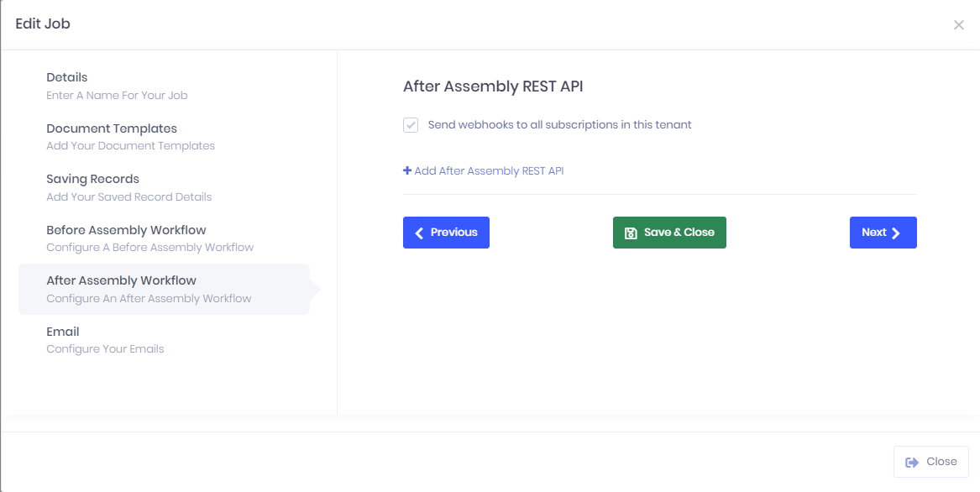The height and width of the screenshot is (492, 980).
Task: Open the Details step
Action: pos(67,77)
